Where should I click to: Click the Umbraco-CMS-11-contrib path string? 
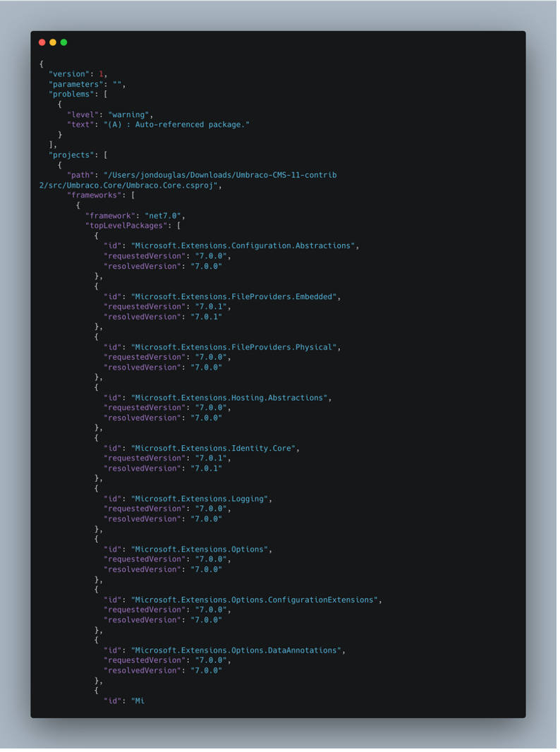[220, 175]
